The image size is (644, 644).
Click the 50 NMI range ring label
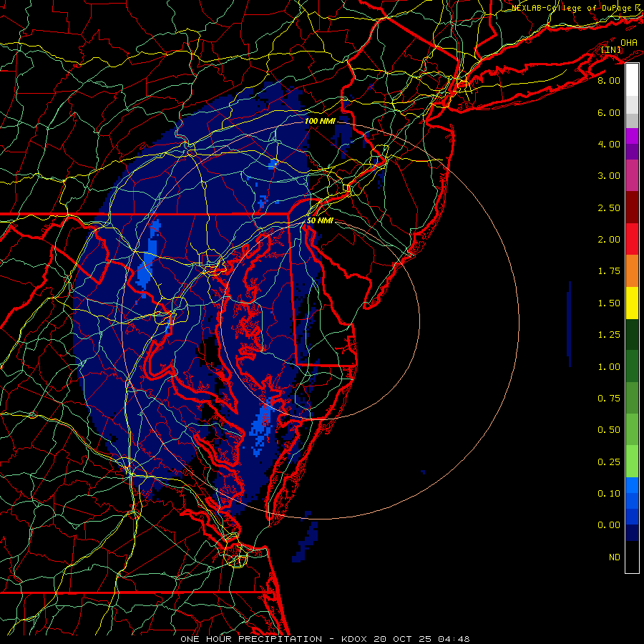pos(320,220)
